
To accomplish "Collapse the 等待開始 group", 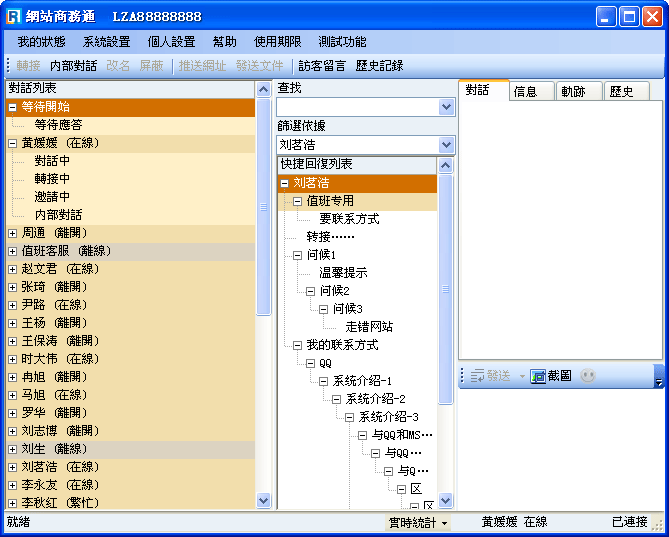I will tap(12, 107).
